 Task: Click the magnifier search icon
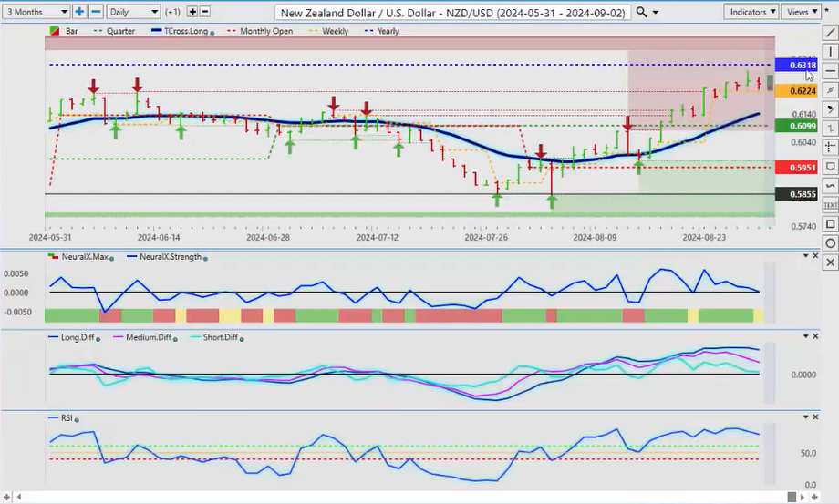(642, 12)
